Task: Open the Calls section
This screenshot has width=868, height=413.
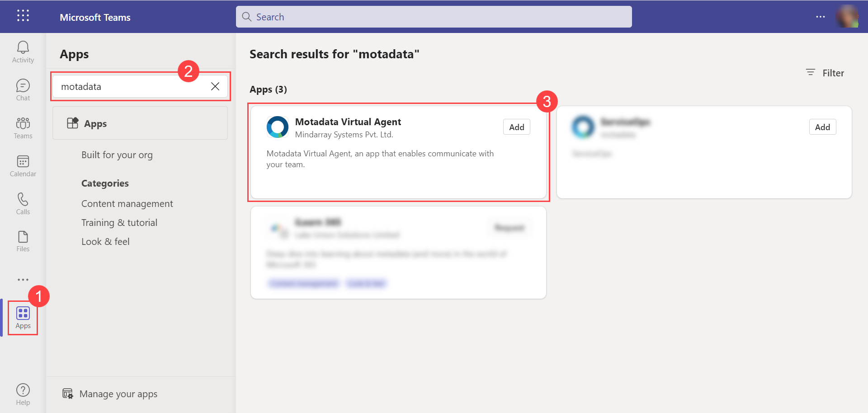Action: 23,203
